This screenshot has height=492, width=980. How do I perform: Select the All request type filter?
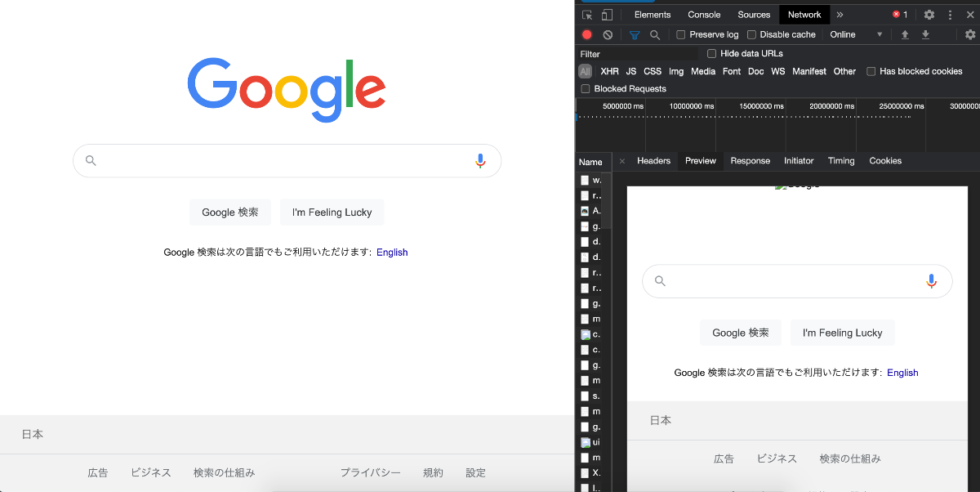(585, 71)
